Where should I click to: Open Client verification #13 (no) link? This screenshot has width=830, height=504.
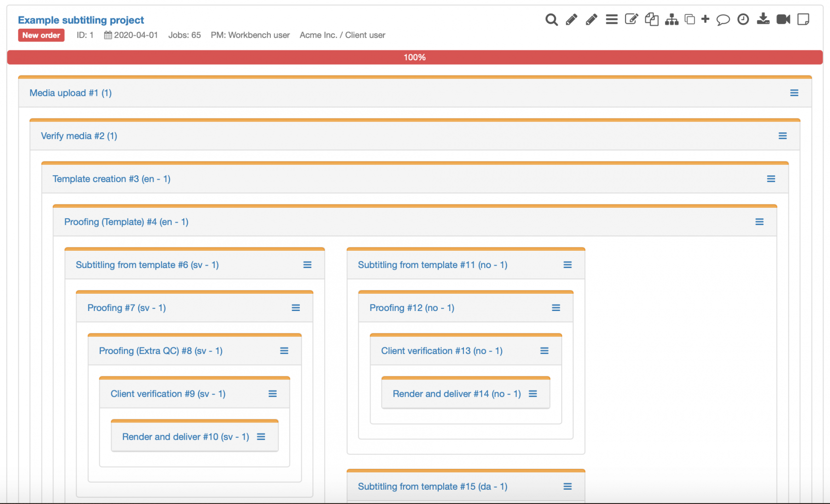pos(442,350)
